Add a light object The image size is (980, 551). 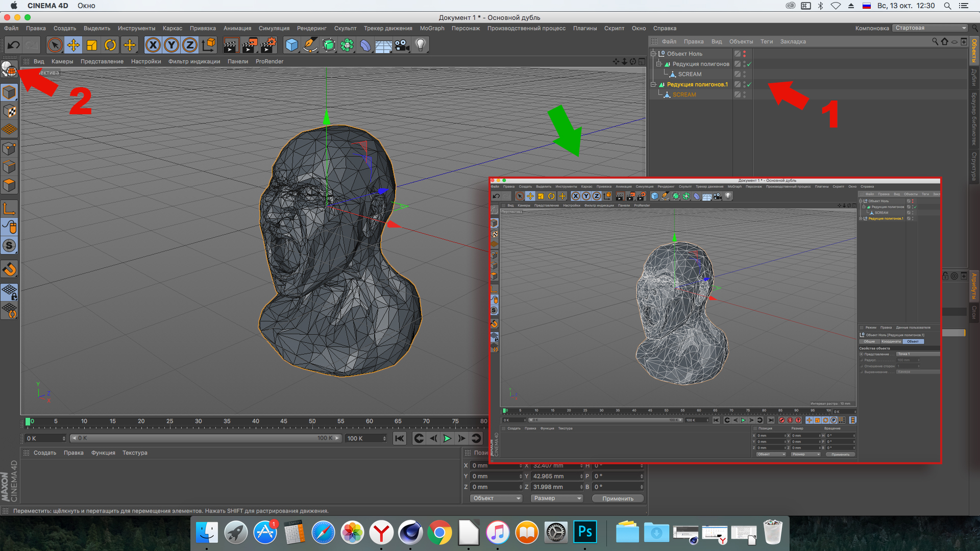click(421, 45)
